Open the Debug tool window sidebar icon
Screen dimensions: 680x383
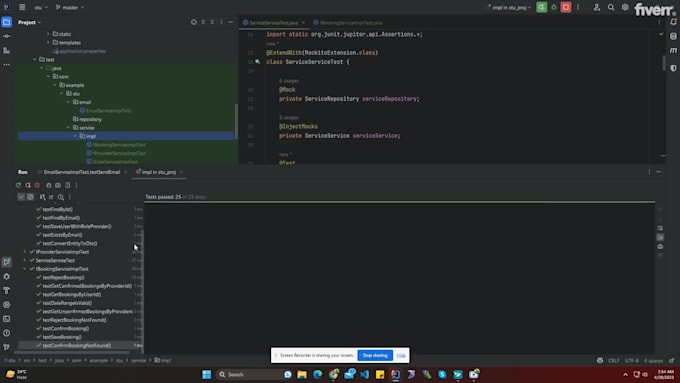(7, 276)
